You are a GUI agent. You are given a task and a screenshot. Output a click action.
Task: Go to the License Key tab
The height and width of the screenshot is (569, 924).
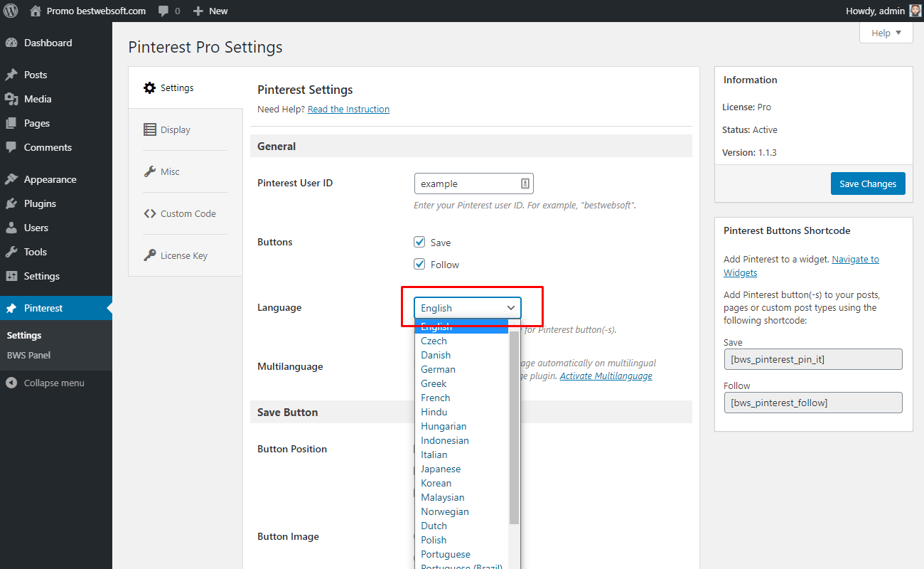[185, 255]
